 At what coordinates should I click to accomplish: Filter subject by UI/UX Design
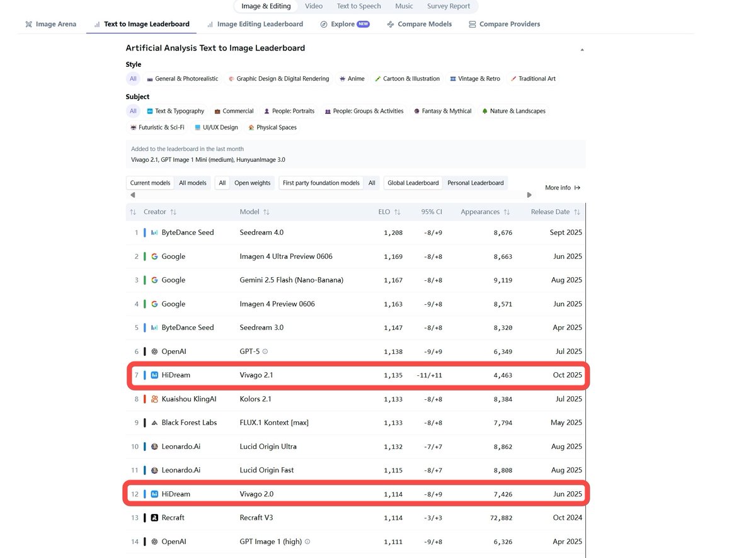pos(216,127)
